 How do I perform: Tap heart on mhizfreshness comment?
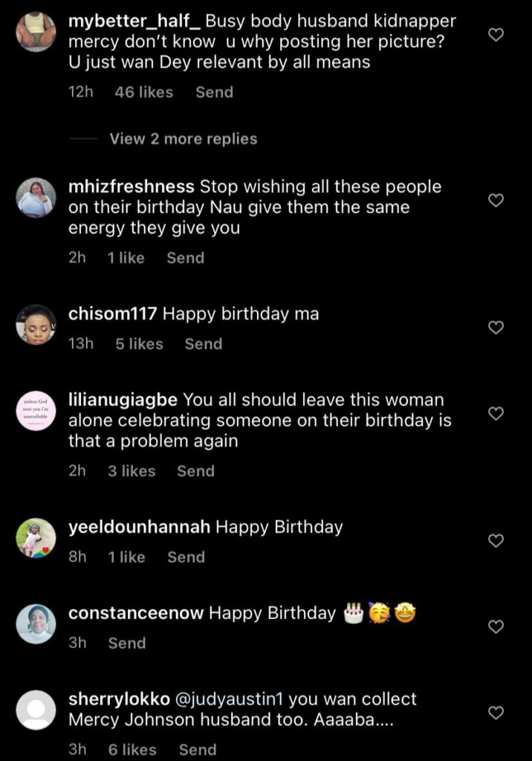point(496,200)
